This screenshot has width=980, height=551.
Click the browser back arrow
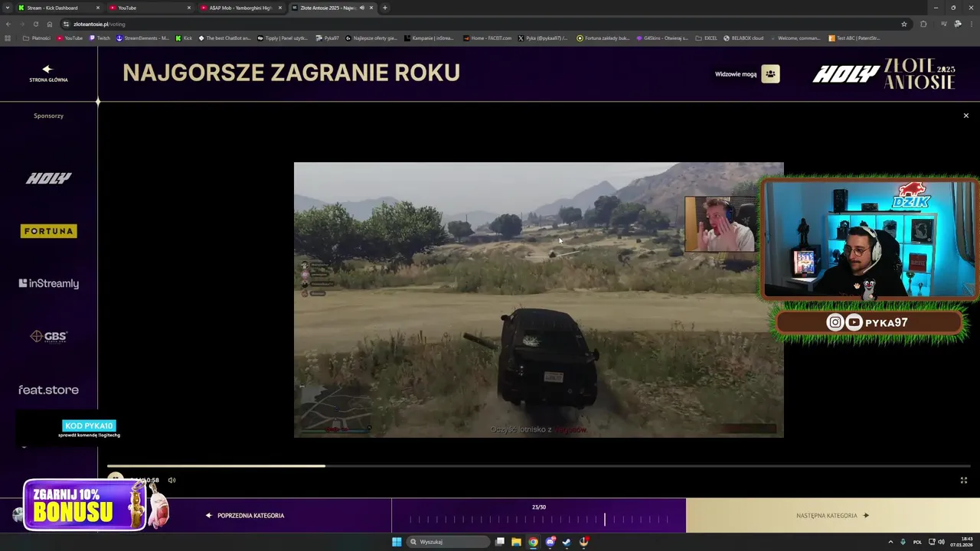[x=9, y=24]
